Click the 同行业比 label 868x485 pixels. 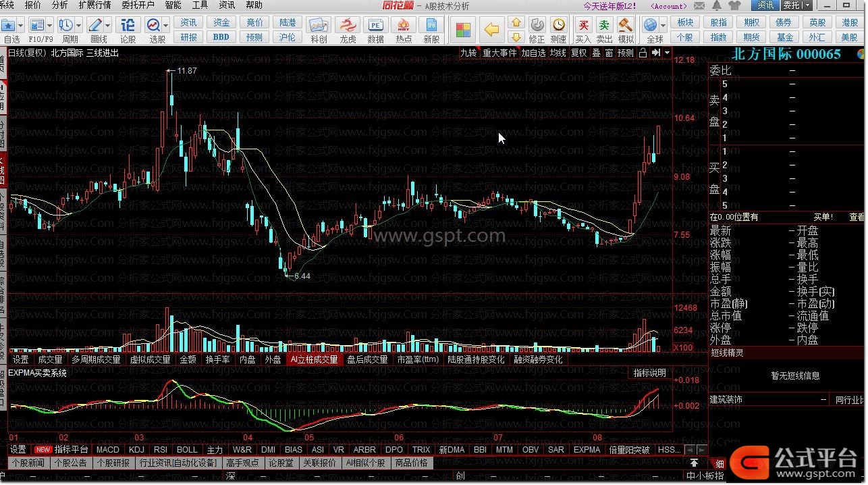tap(850, 400)
